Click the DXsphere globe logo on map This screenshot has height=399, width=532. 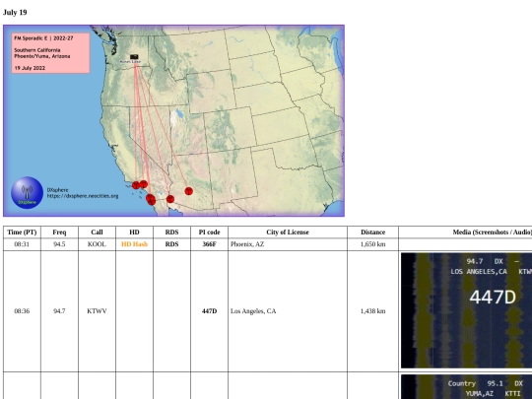point(28,192)
